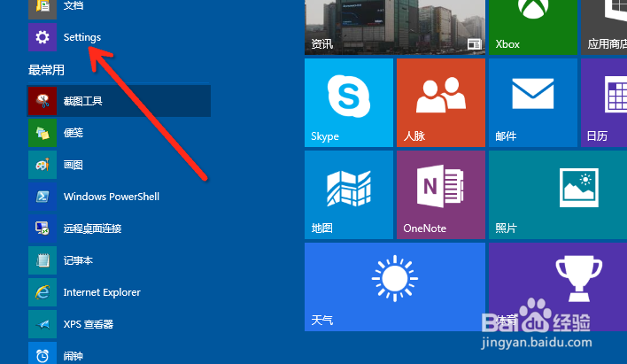Image resolution: width=627 pixels, height=364 pixels.
Task: Open the 人脉 People tile
Action: (x=441, y=103)
